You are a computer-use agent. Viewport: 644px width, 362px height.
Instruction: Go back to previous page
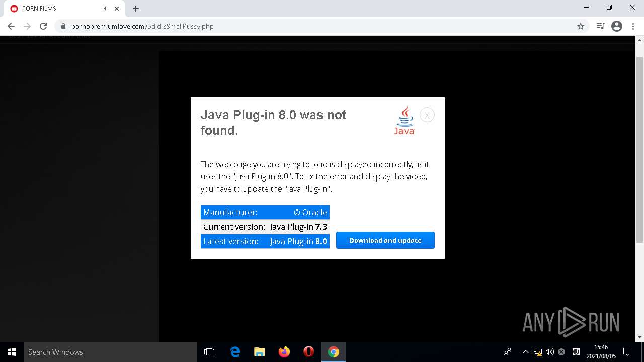11,26
